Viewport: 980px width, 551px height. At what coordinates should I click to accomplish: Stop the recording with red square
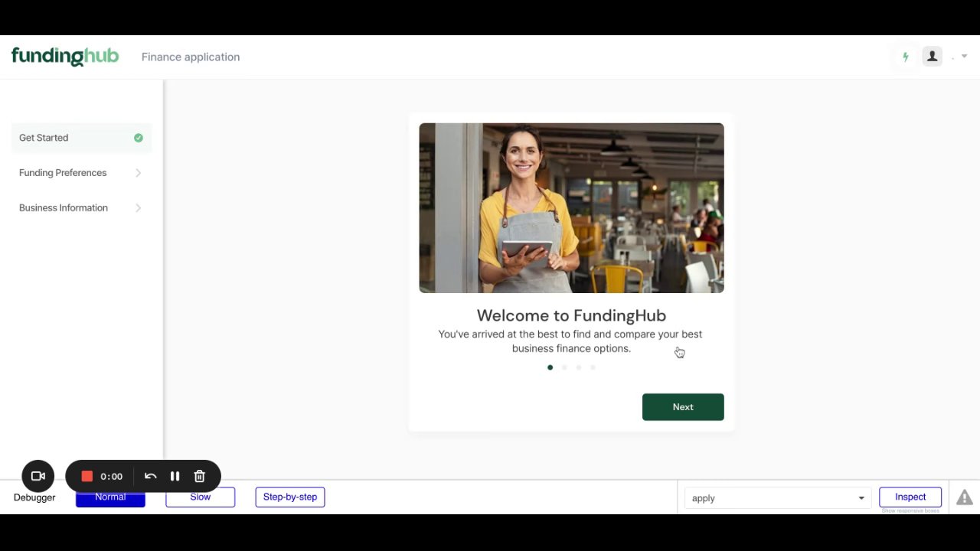[87, 476]
